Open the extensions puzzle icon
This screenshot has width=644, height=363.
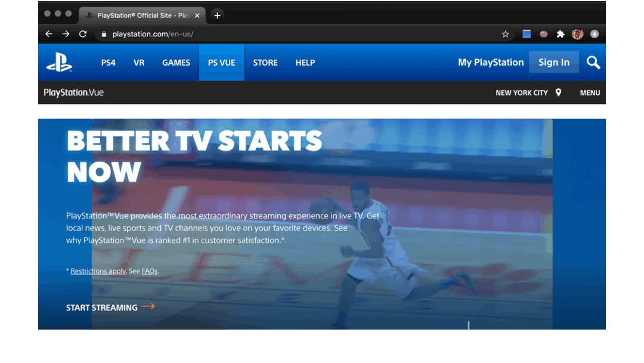click(560, 34)
